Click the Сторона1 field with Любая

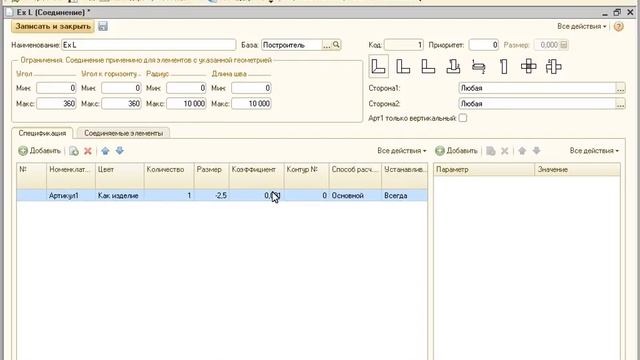(537, 88)
